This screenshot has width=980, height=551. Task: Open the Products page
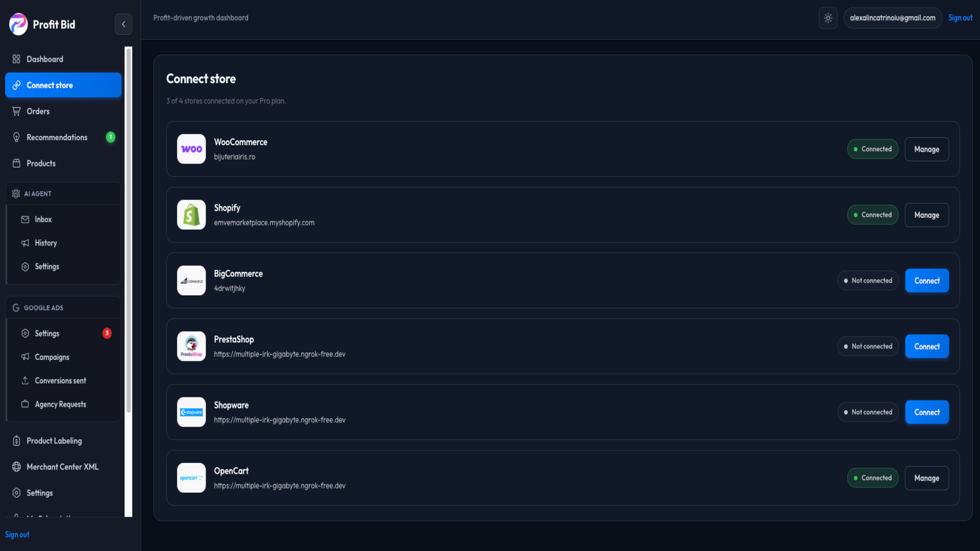[63, 163]
